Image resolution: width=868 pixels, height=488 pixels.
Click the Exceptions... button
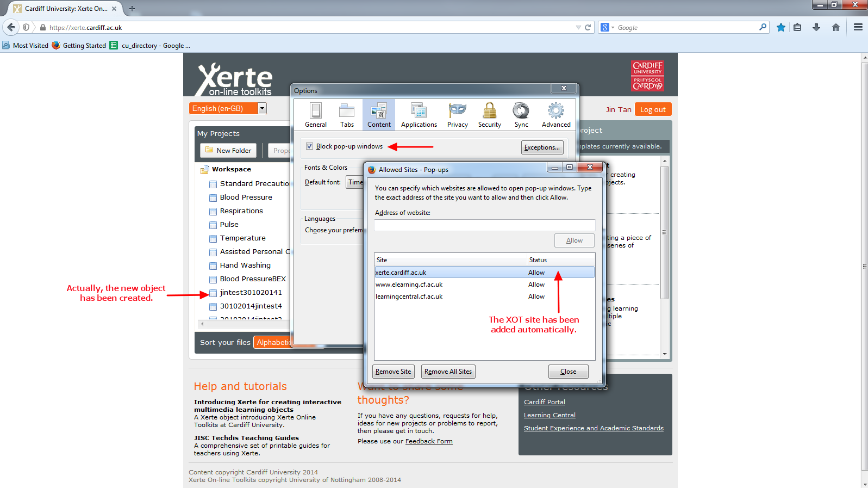pos(542,147)
